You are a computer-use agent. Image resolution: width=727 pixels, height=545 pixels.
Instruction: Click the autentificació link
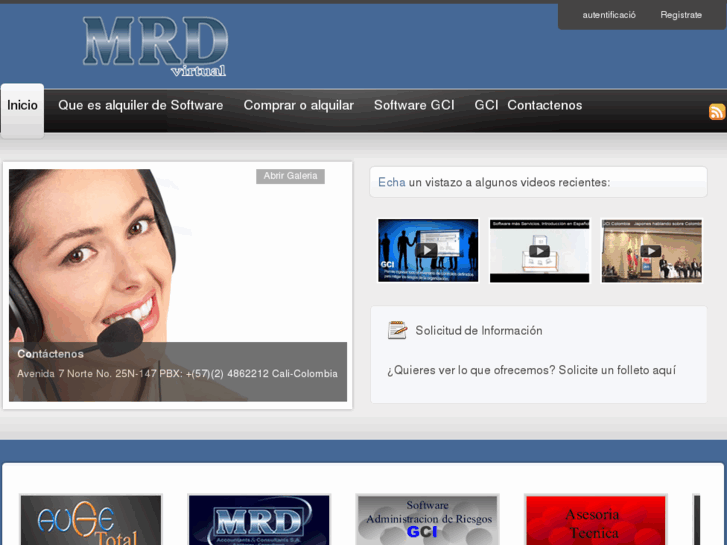pyautogui.click(x=609, y=15)
